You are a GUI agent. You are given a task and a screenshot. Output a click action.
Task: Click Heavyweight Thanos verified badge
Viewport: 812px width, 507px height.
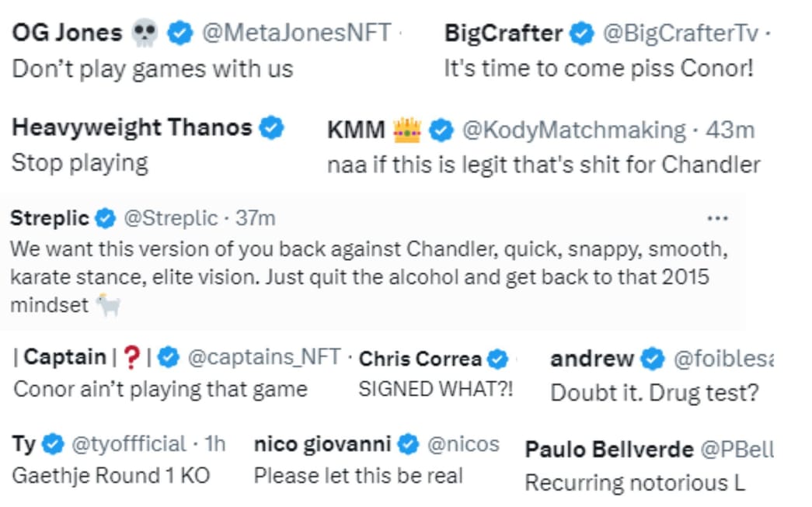pos(271,127)
